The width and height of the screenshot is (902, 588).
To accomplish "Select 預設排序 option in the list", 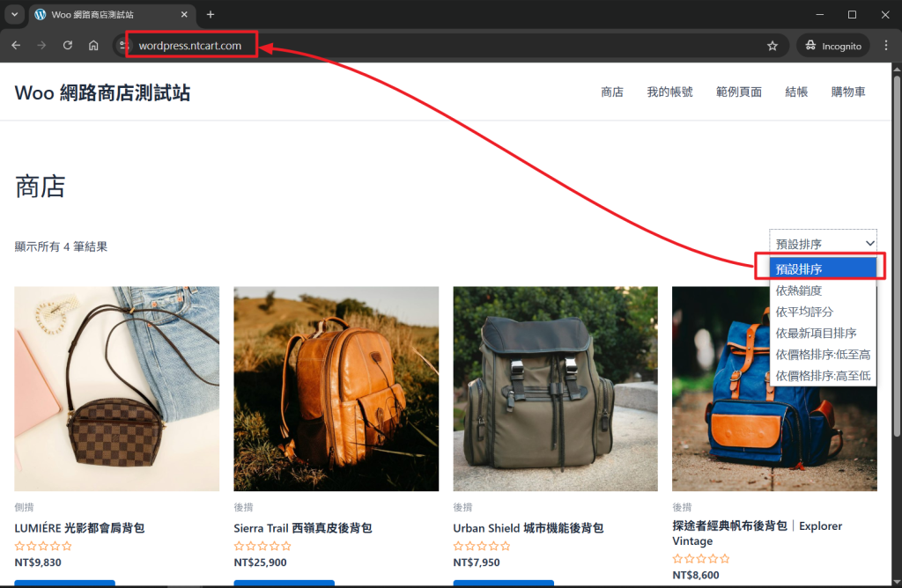I will click(823, 268).
